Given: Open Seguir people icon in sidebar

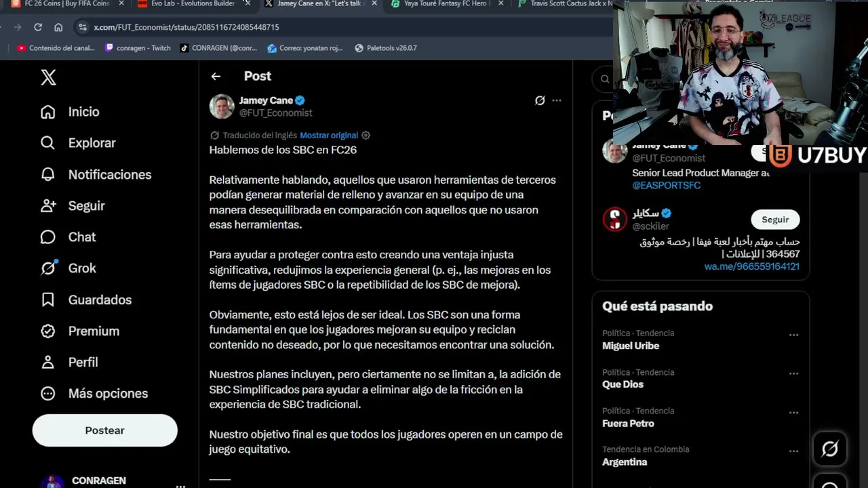Looking at the screenshot, I should [47, 206].
